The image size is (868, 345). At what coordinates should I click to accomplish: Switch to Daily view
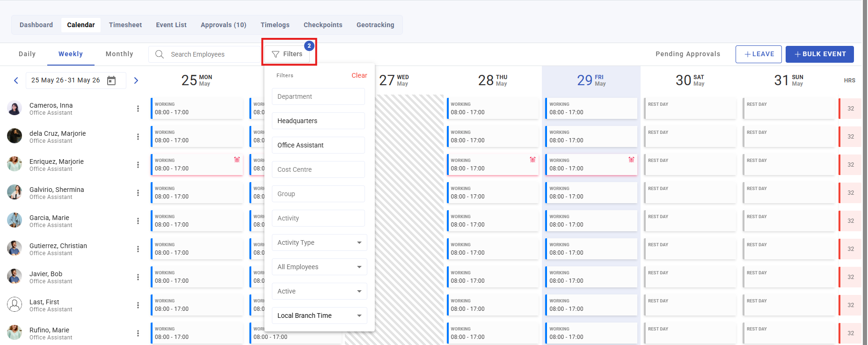click(27, 54)
